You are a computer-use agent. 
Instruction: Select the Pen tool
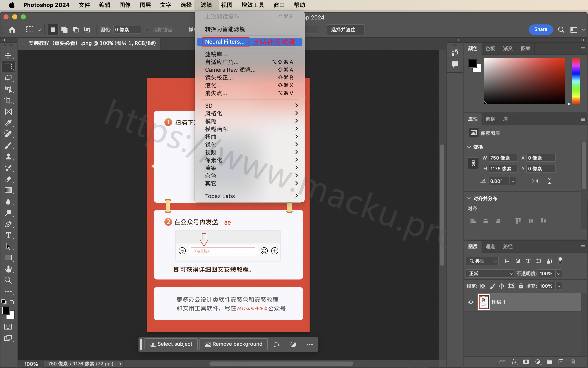point(8,224)
